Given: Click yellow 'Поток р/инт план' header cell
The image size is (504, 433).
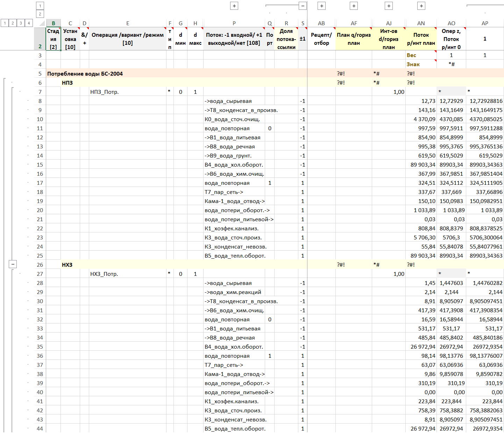Looking at the screenshot, I should 421,39.
